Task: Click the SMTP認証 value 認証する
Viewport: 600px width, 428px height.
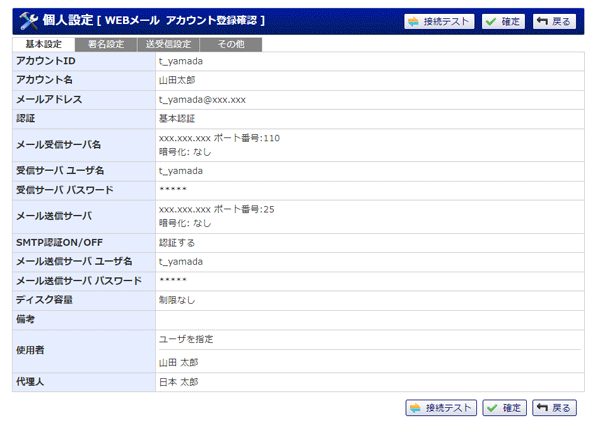Action: click(x=177, y=243)
